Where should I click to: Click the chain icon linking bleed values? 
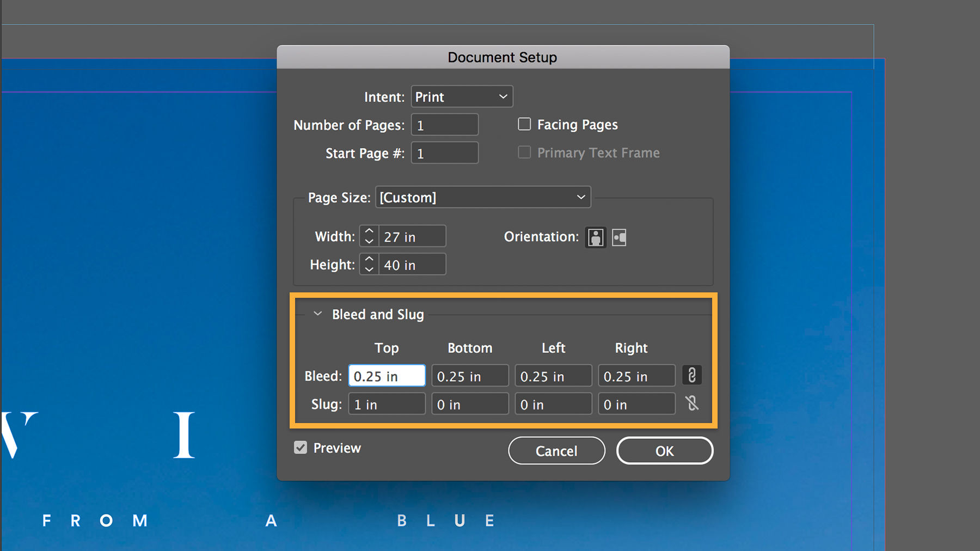[691, 375]
